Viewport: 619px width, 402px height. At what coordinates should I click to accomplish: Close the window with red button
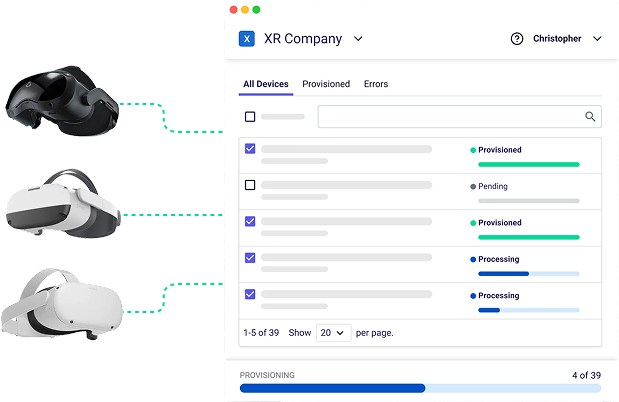click(233, 10)
